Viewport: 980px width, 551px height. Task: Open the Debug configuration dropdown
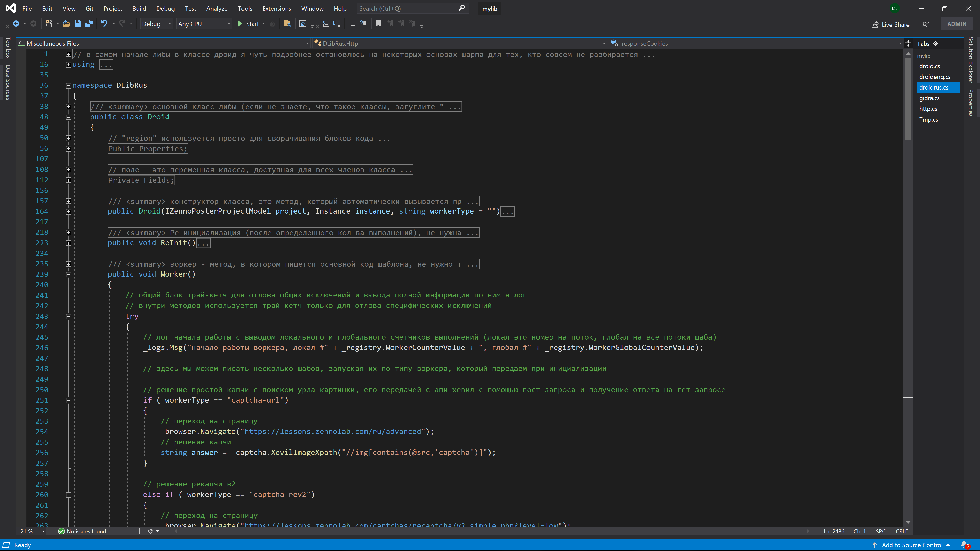[156, 23]
